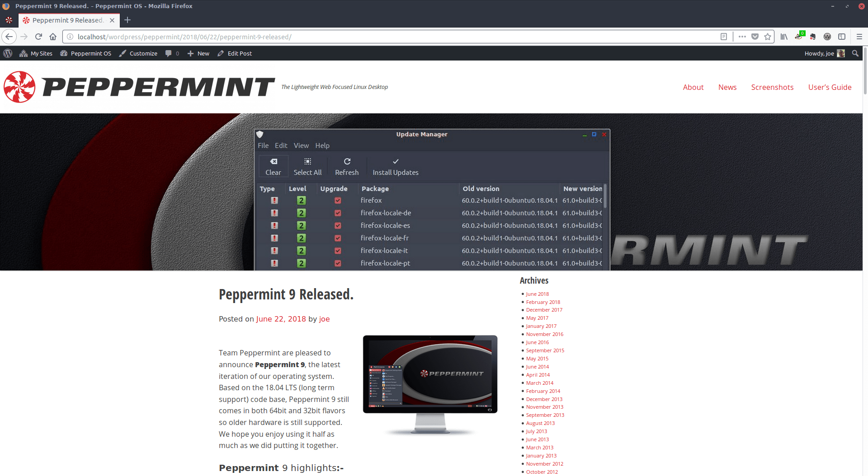The width and height of the screenshot is (868, 476).
Task: Toggle Reader View icon in address bar
Action: coord(724,37)
